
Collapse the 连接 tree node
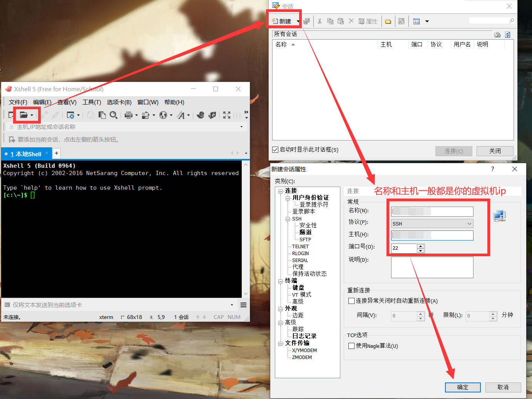(281, 191)
